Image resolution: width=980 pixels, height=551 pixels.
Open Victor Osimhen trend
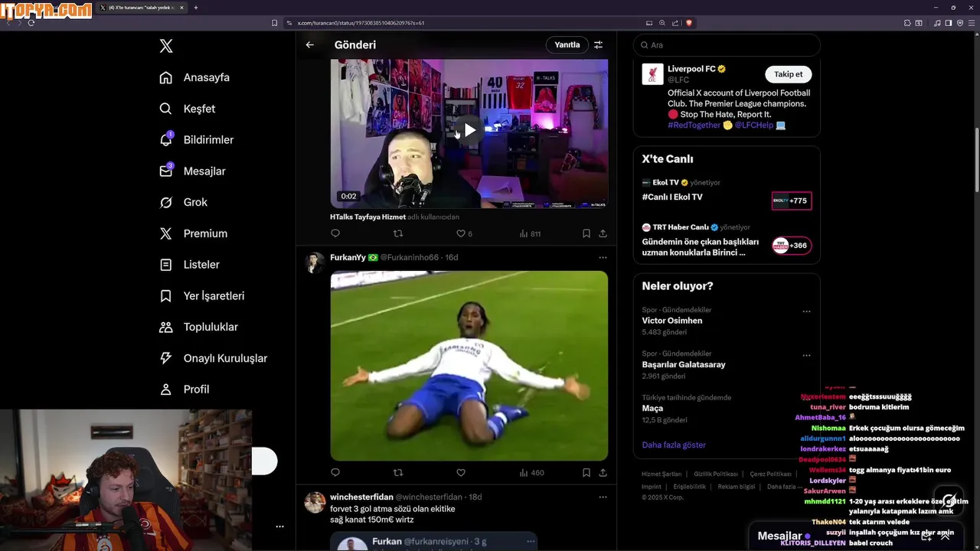coord(672,321)
